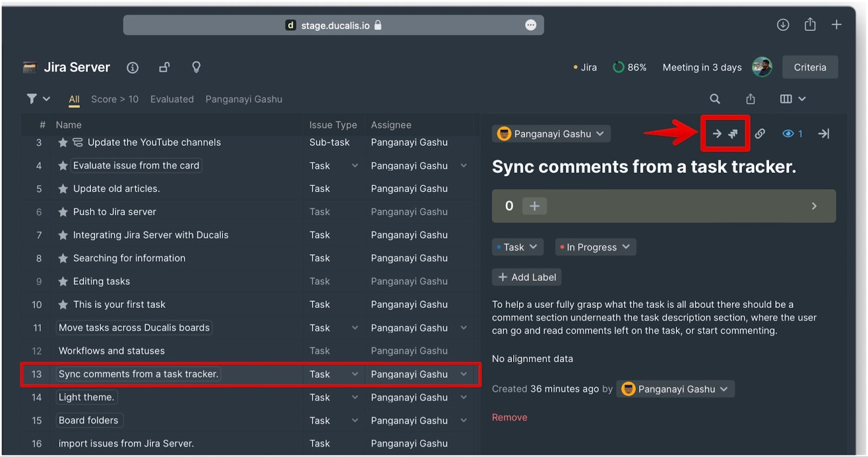Click the address bar more options icon

click(x=531, y=25)
